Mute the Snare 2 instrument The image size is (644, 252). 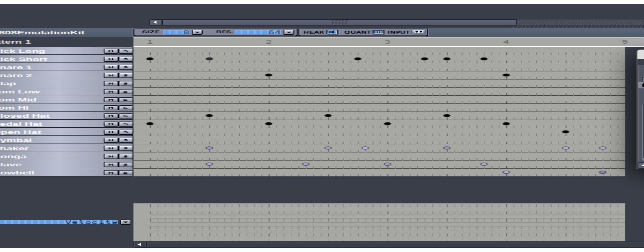[111, 75]
